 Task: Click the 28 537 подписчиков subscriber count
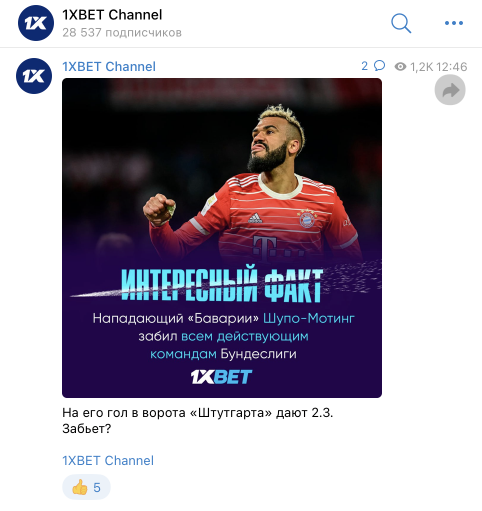[122, 33]
